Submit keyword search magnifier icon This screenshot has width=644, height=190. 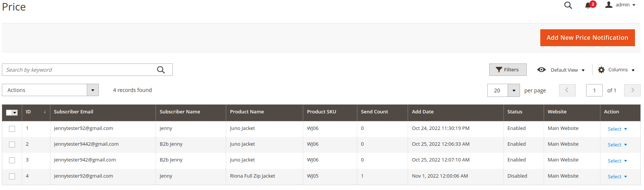161,70
